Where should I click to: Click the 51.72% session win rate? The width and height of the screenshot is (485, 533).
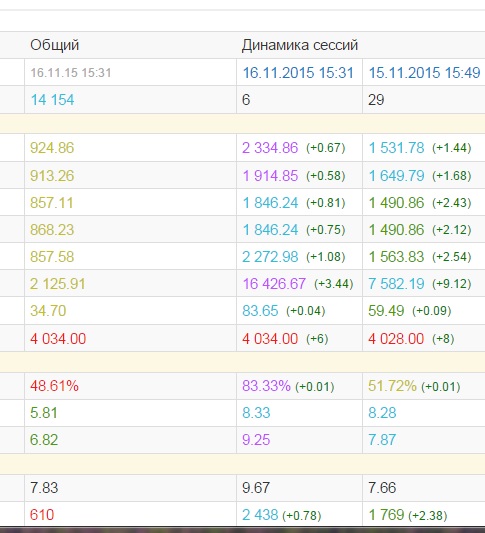(x=393, y=386)
